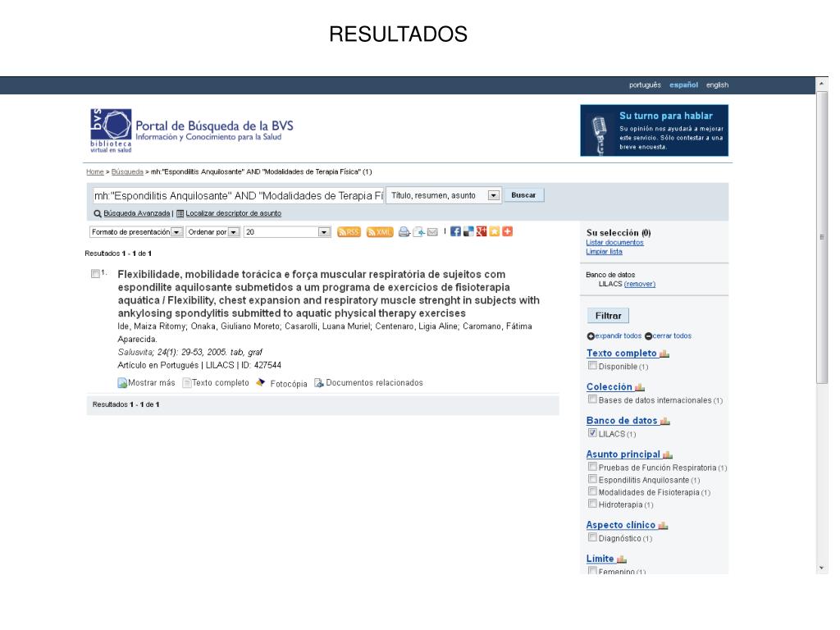Open the Formato de presentación dropdown
840x630 pixels.
[136, 232]
